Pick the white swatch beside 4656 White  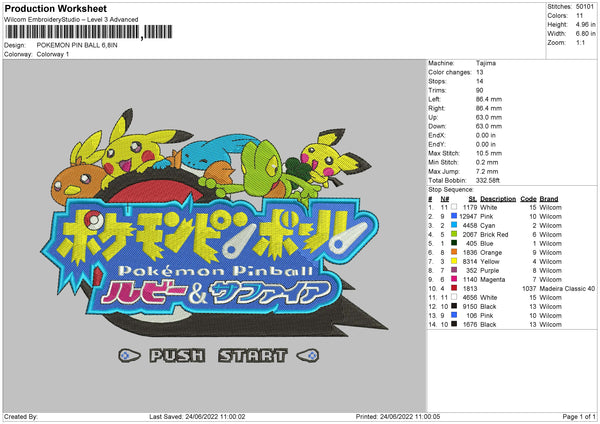click(x=454, y=297)
